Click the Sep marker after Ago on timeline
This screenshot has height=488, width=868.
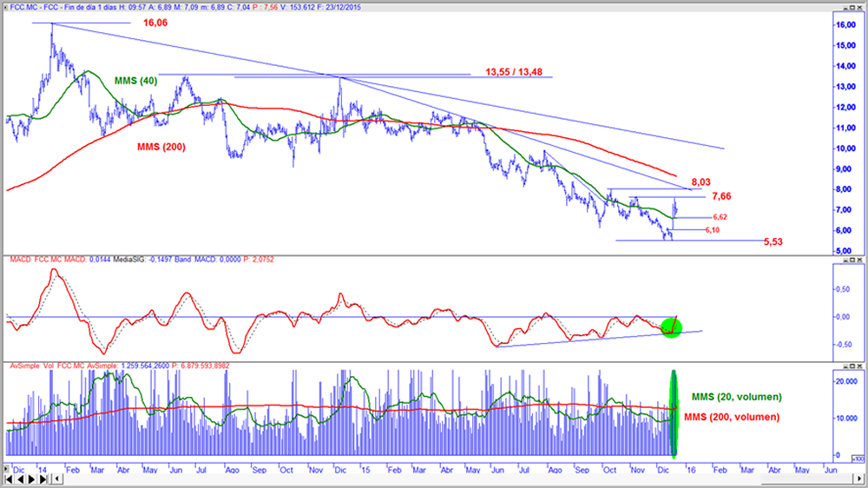(260, 470)
